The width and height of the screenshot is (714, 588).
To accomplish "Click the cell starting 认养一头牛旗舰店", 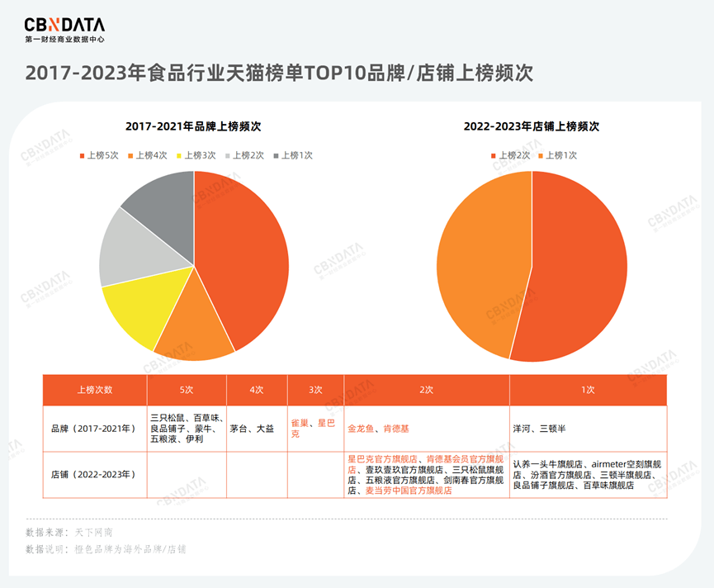I will coord(587,475).
